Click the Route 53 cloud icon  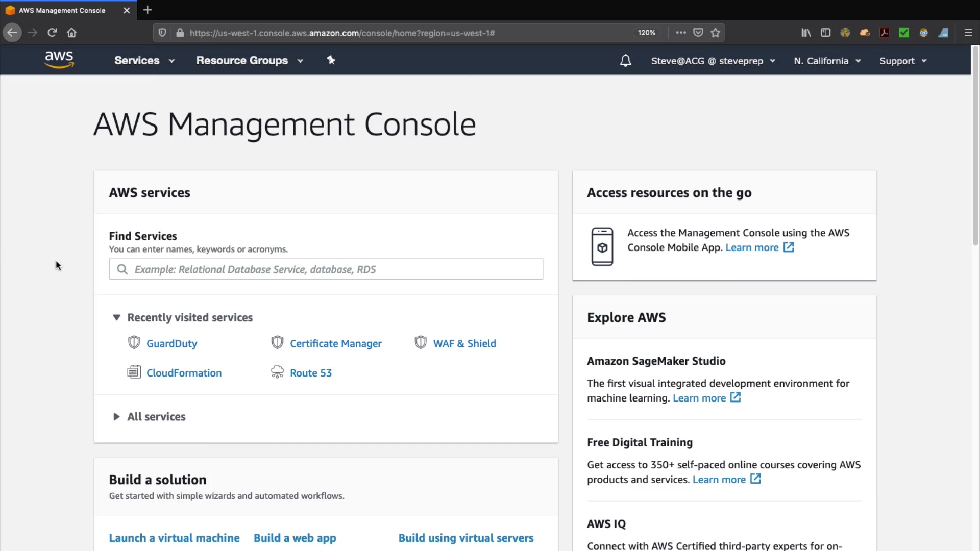[277, 372]
